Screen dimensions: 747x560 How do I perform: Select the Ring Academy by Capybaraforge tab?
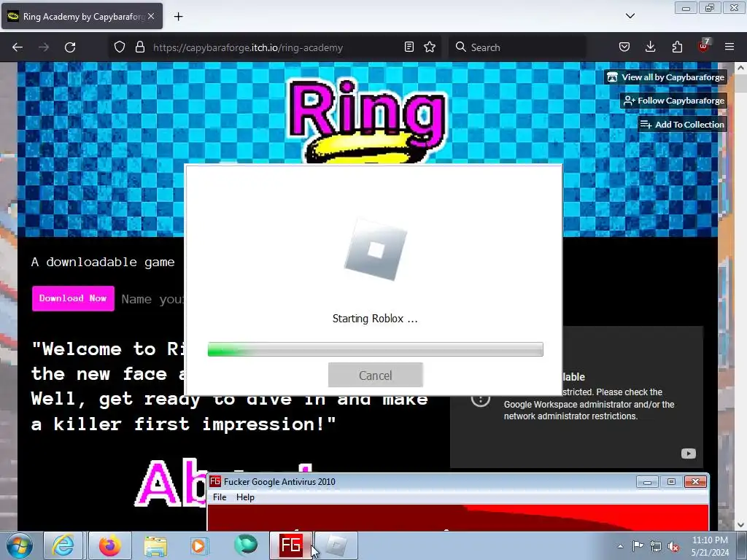(82, 16)
